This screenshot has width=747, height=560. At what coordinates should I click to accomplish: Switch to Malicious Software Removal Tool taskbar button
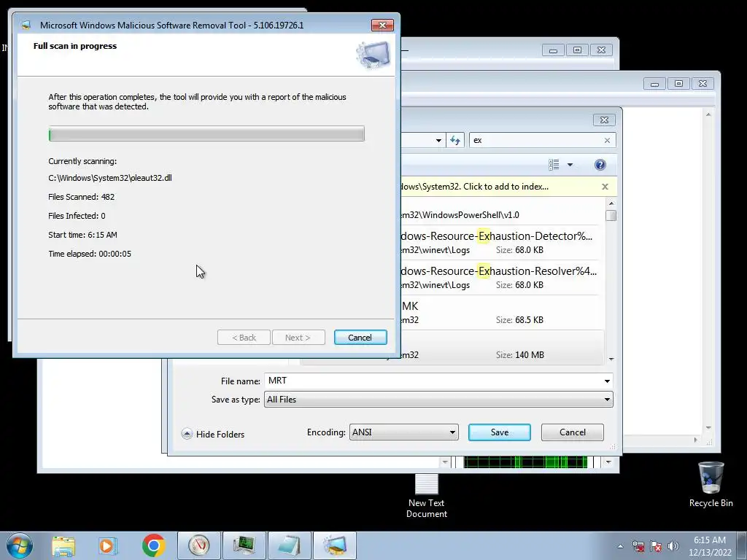coord(334,545)
